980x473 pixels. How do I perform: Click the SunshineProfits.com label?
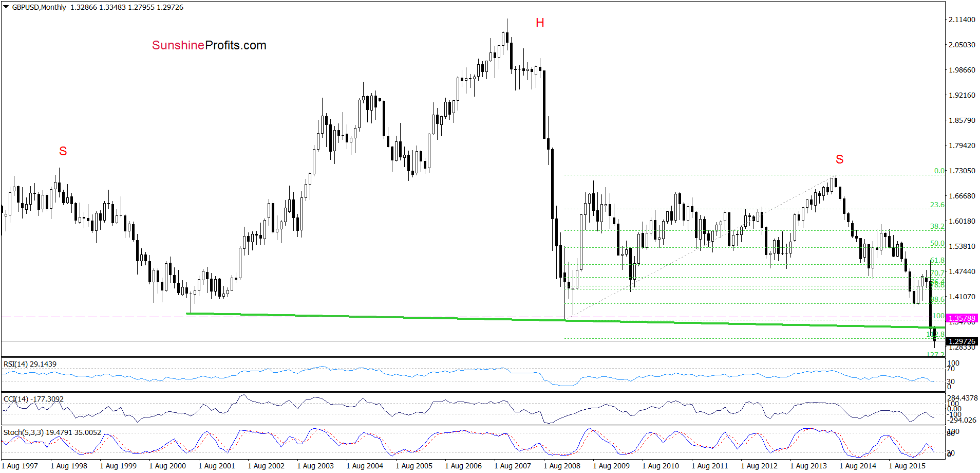209,45
